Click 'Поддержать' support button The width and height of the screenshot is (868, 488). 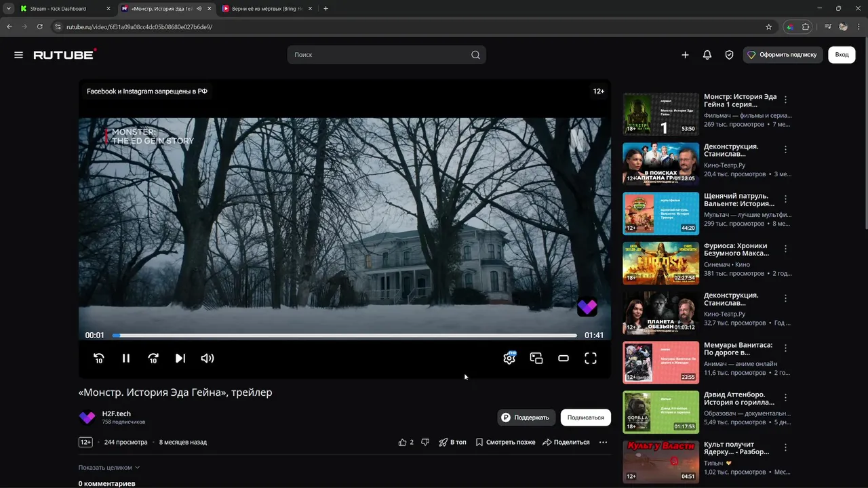pyautogui.click(x=526, y=418)
